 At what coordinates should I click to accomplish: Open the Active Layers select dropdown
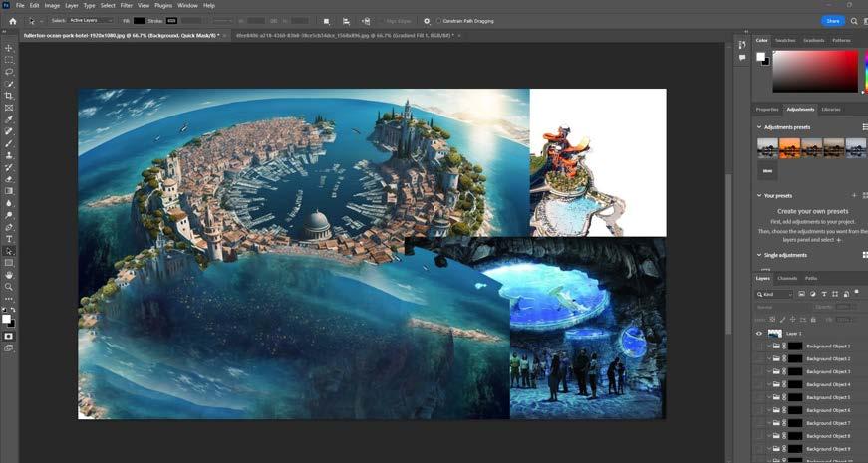click(91, 20)
